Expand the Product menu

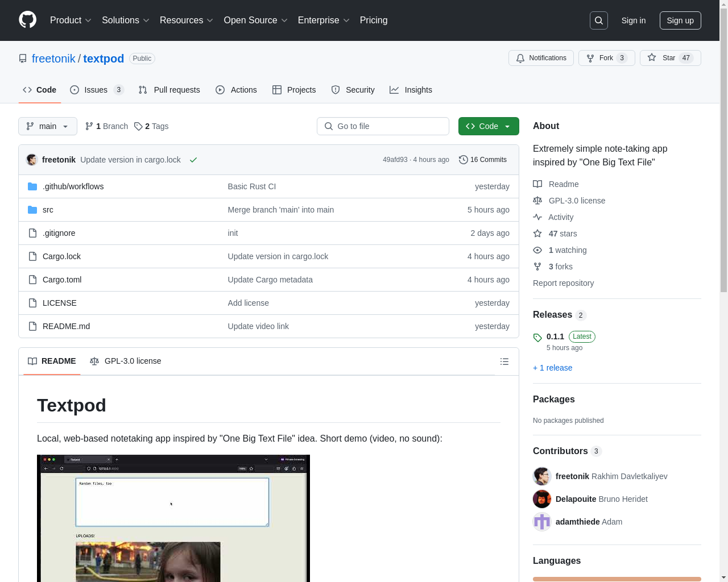[x=71, y=20]
